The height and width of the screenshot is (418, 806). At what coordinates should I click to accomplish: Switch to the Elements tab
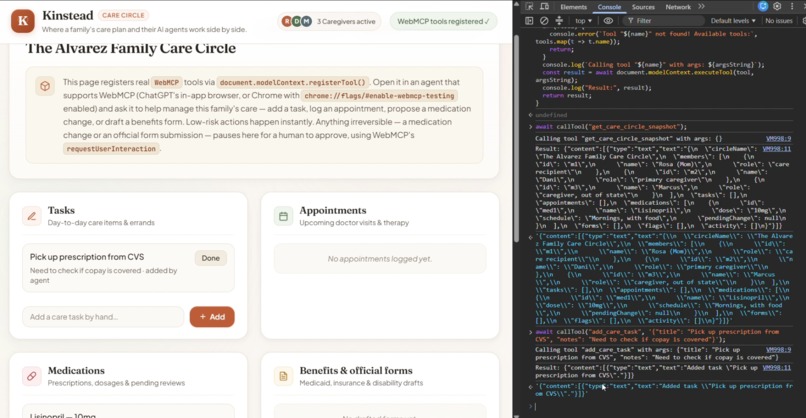click(573, 7)
